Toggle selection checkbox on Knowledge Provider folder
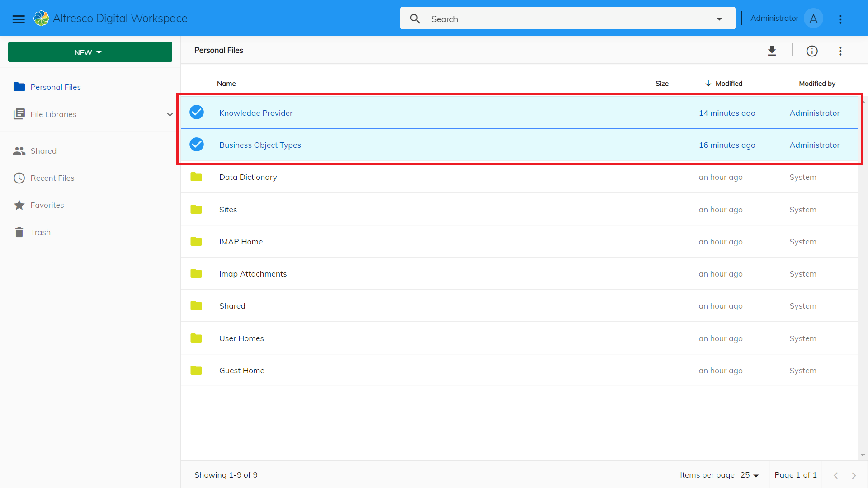This screenshot has height=488, width=868. click(x=196, y=113)
